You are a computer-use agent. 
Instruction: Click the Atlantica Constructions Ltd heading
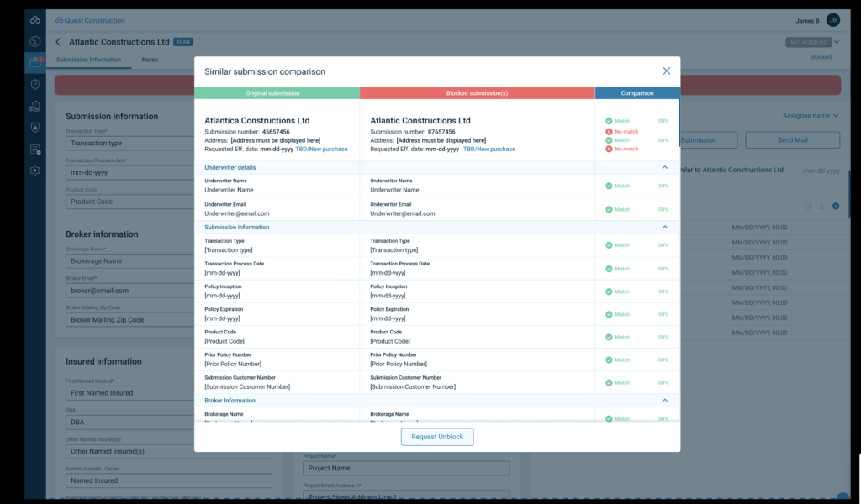click(257, 121)
